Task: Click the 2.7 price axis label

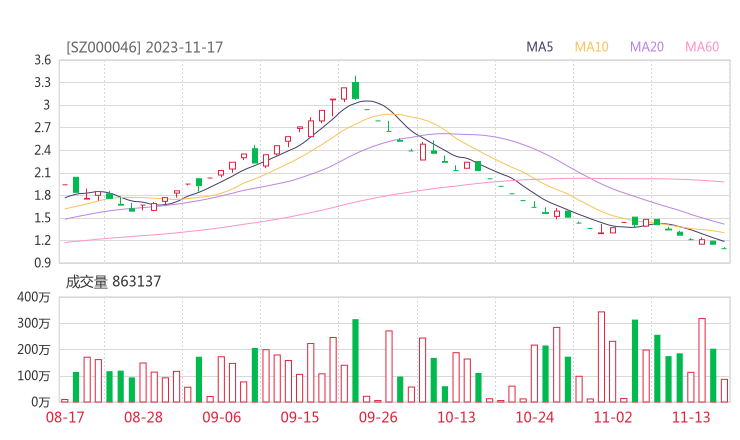Action: click(42, 127)
